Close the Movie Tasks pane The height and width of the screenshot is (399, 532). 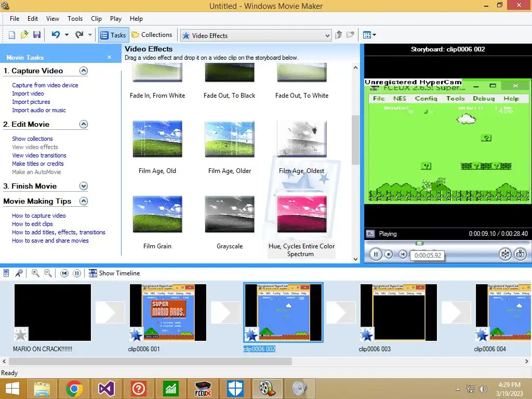tap(109, 57)
